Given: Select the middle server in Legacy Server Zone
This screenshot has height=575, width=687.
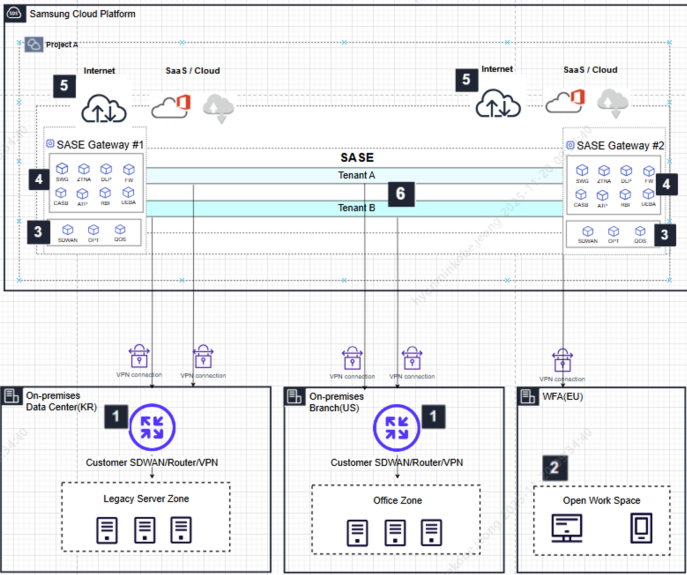Looking at the screenshot, I should pos(145,530).
